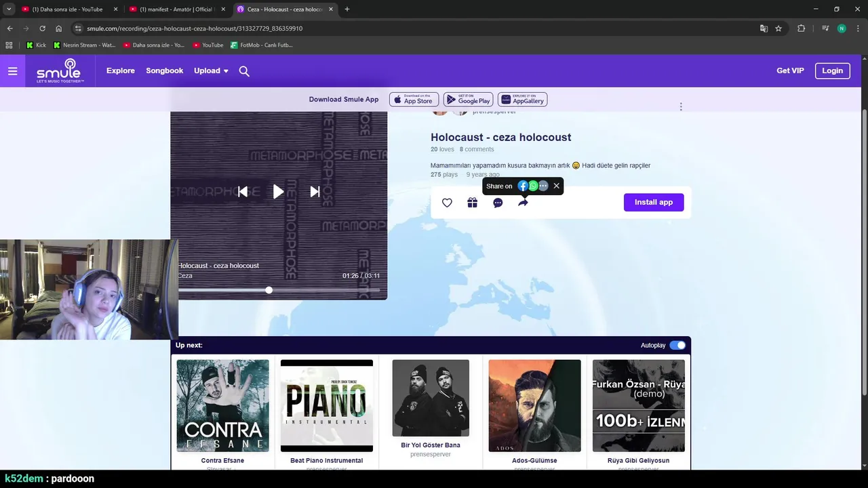Screen dimensions: 868x488
Task: Click the Login button
Action: [x=832, y=70]
